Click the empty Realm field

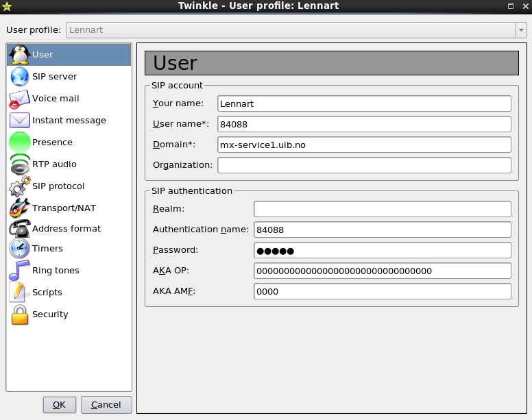pos(382,209)
